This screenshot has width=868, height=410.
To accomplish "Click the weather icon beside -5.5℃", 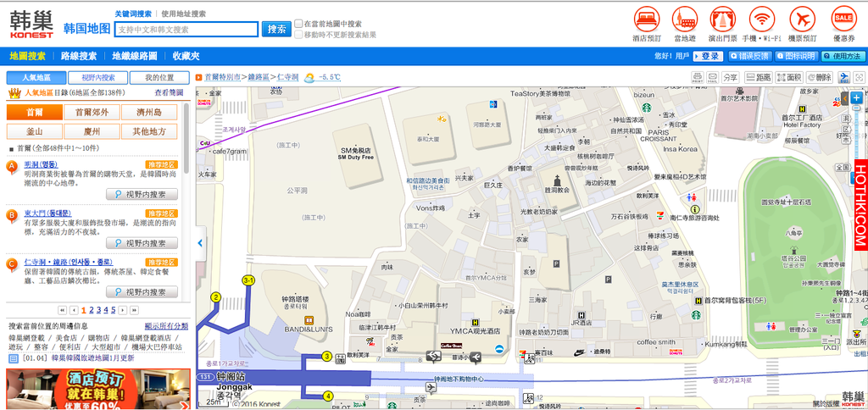I will tap(310, 77).
